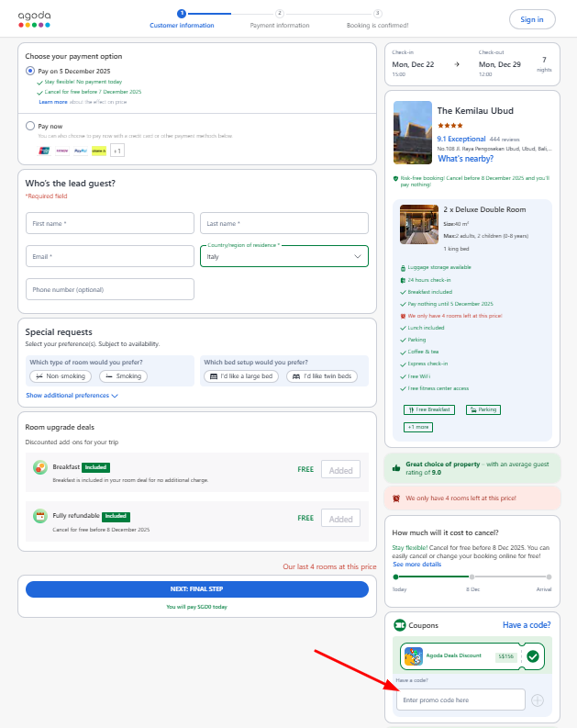Click the Fully refundable calendar icon
This screenshot has height=728, width=577.
(40, 516)
